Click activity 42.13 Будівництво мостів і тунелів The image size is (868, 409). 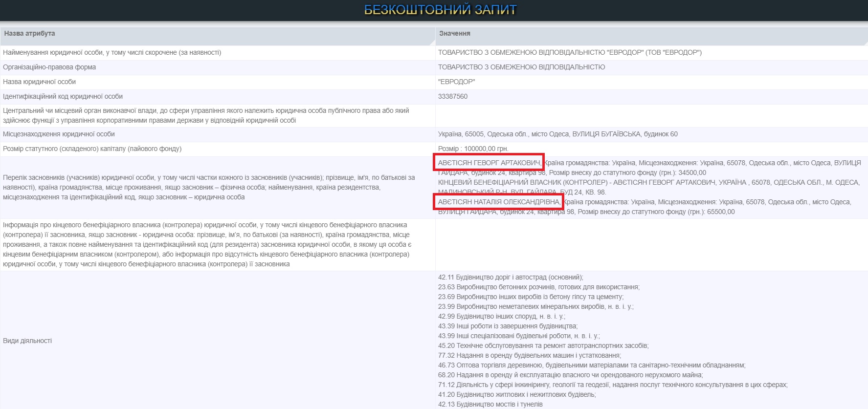pos(490,404)
